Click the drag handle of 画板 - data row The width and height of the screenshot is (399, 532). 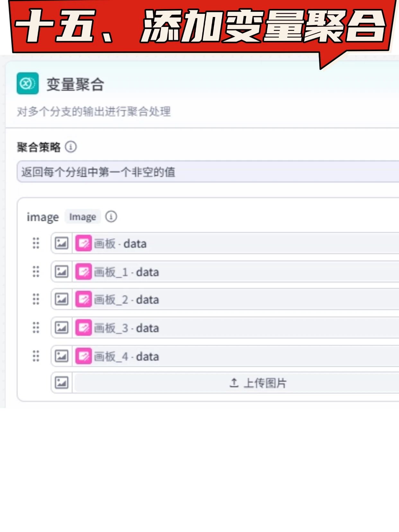click(x=36, y=243)
